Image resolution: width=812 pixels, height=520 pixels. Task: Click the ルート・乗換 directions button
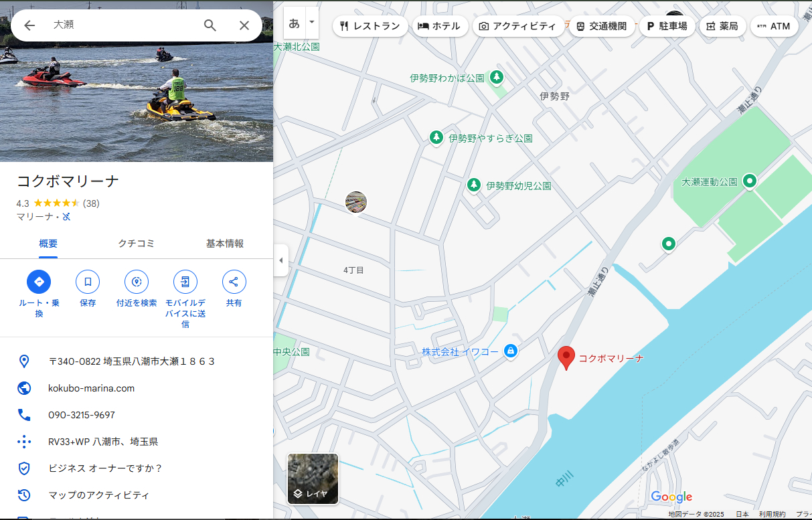point(39,282)
